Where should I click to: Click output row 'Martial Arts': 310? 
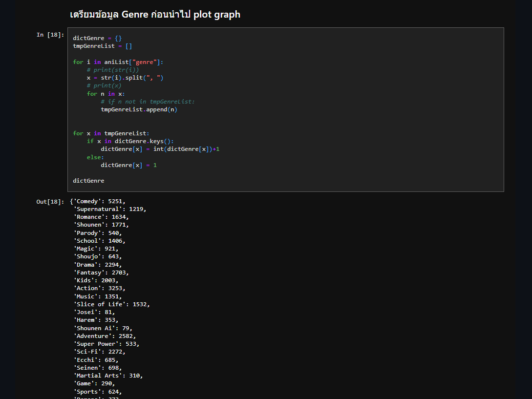[108, 376]
